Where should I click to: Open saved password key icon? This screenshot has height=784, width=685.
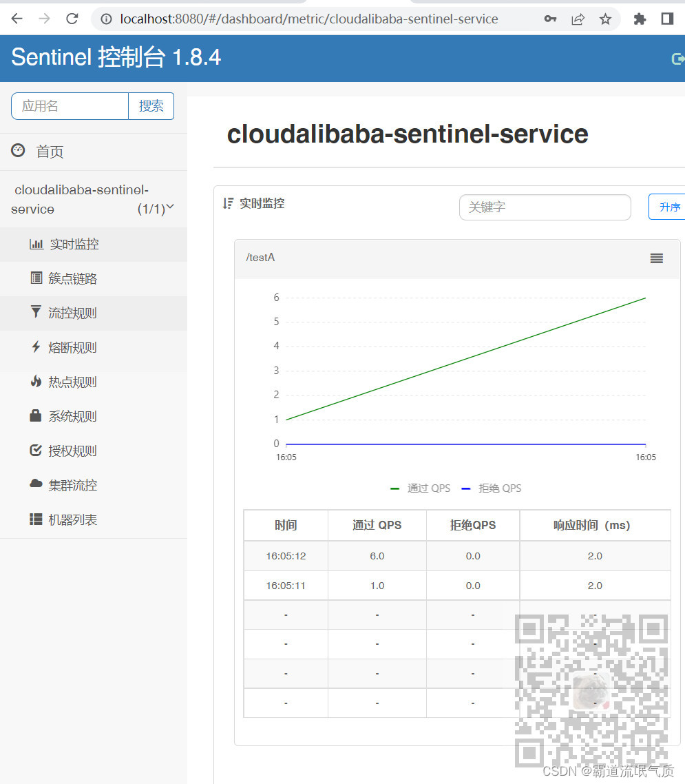(550, 19)
